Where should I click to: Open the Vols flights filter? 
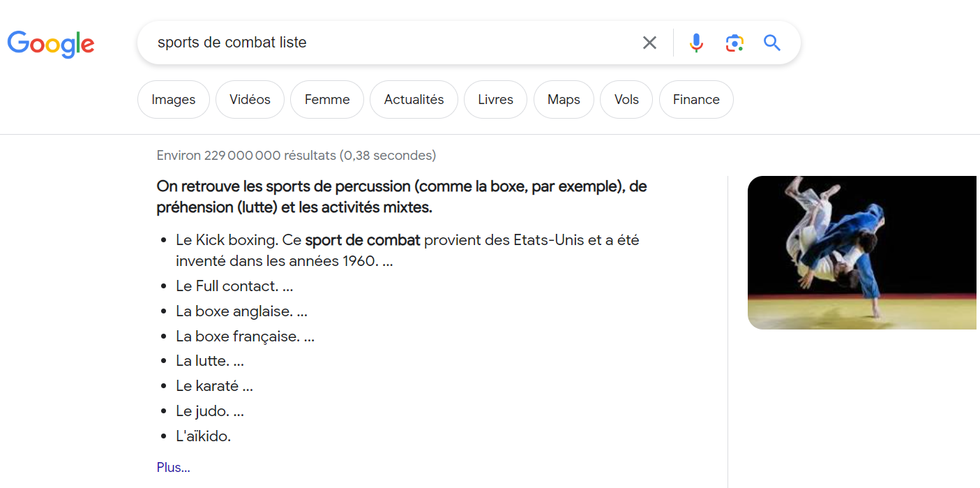coord(626,99)
